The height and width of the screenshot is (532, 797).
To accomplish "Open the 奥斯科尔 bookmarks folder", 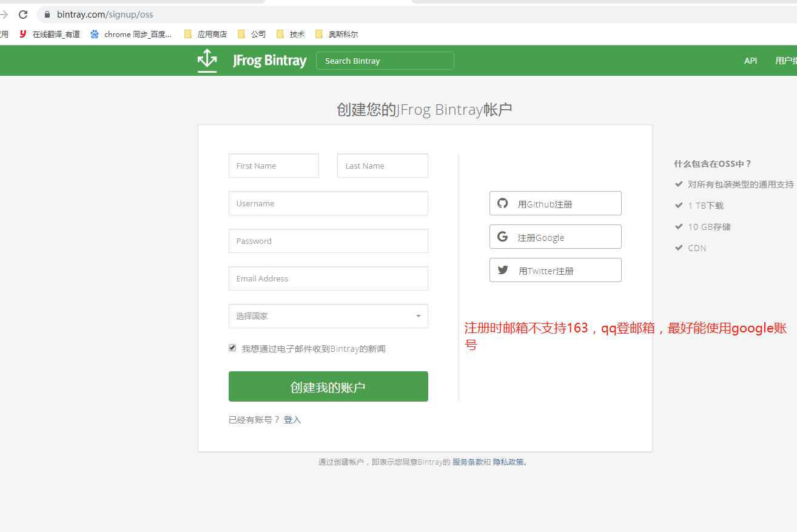I will point(337,34).
